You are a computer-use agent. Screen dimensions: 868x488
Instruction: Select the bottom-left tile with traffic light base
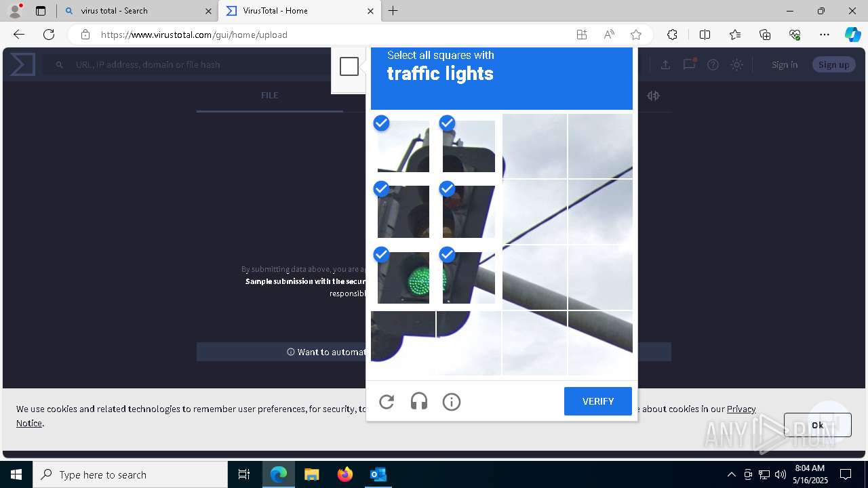pyautogui.click(x=403, y=343)
